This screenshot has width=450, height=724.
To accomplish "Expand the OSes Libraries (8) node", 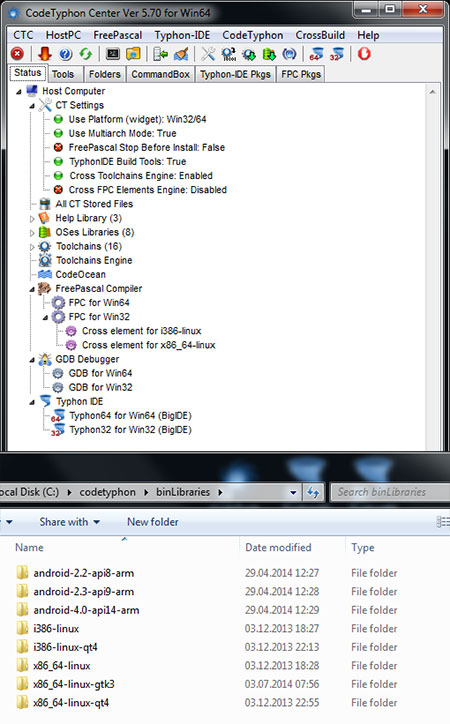I will click(32, 233).
